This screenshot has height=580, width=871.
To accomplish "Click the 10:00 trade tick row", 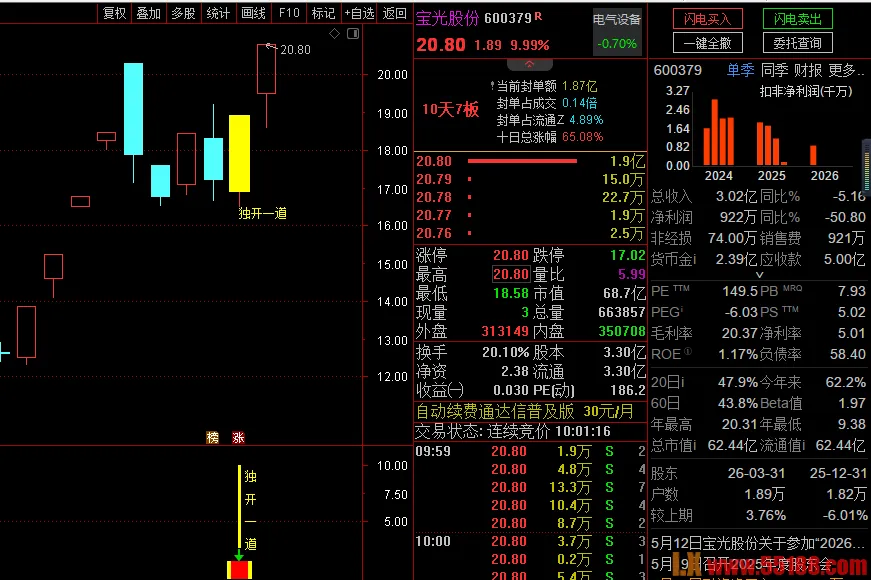I will pos(530,541).
